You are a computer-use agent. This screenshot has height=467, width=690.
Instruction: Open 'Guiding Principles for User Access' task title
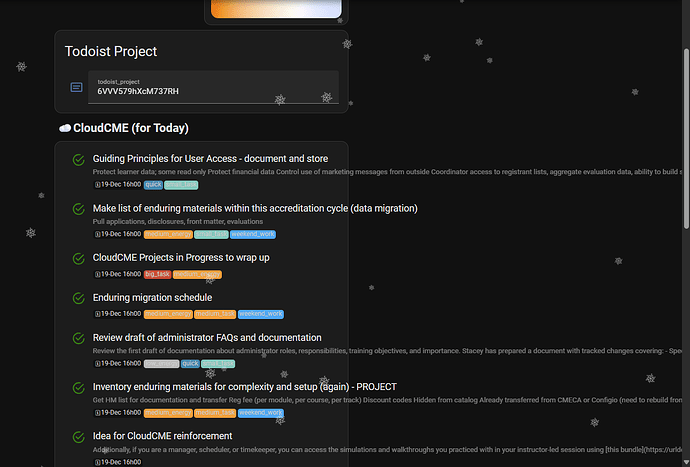click(210, 158)
